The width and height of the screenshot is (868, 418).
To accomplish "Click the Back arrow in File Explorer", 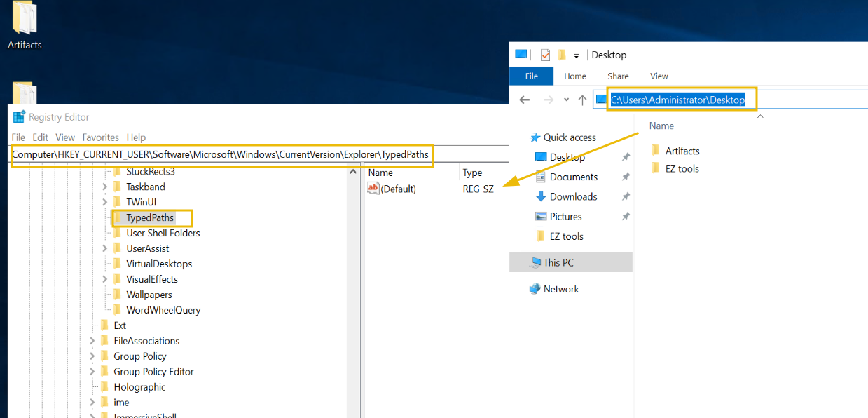I will tap(525, 100).
